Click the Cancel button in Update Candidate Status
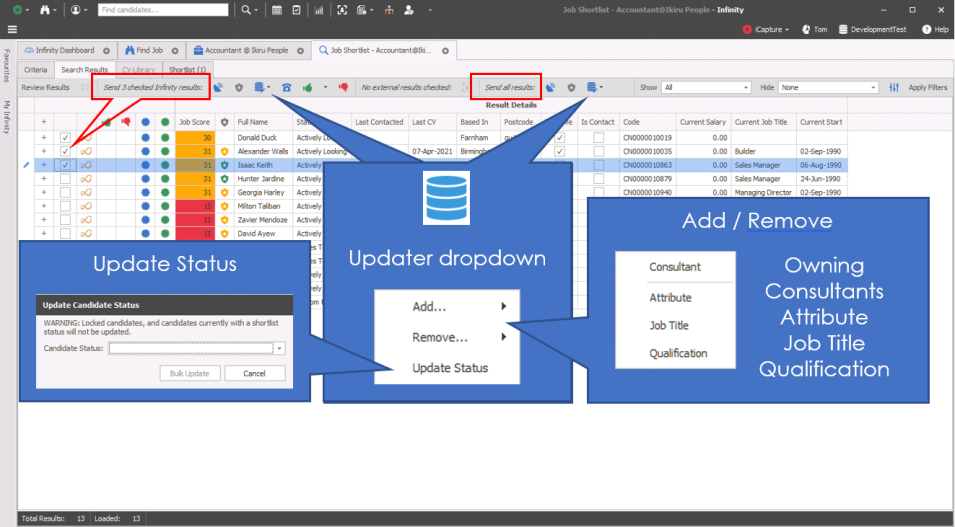 [254, 373]
